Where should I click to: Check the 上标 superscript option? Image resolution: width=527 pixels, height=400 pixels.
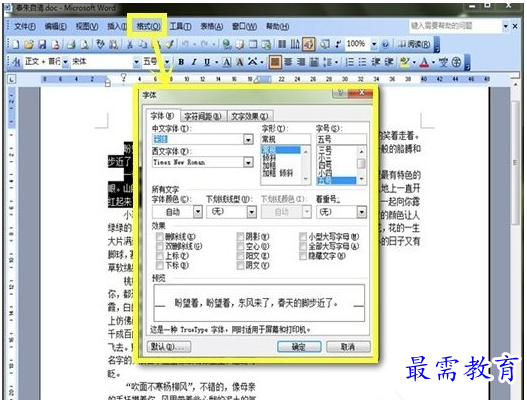(160, 256)
